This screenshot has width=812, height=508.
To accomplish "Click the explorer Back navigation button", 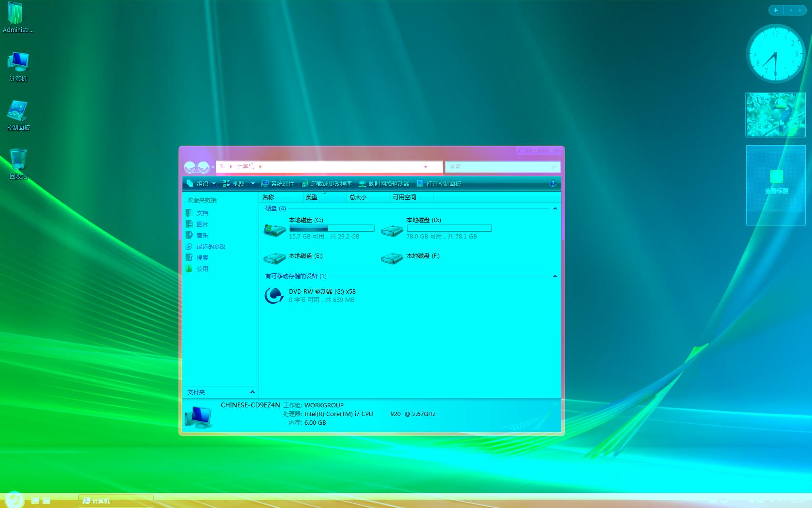I will coord(189,167).
